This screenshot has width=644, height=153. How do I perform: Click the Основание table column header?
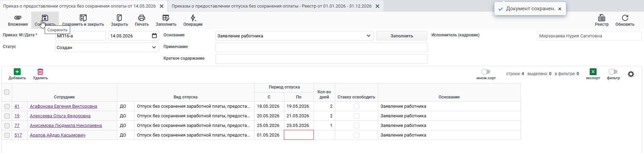449,97
